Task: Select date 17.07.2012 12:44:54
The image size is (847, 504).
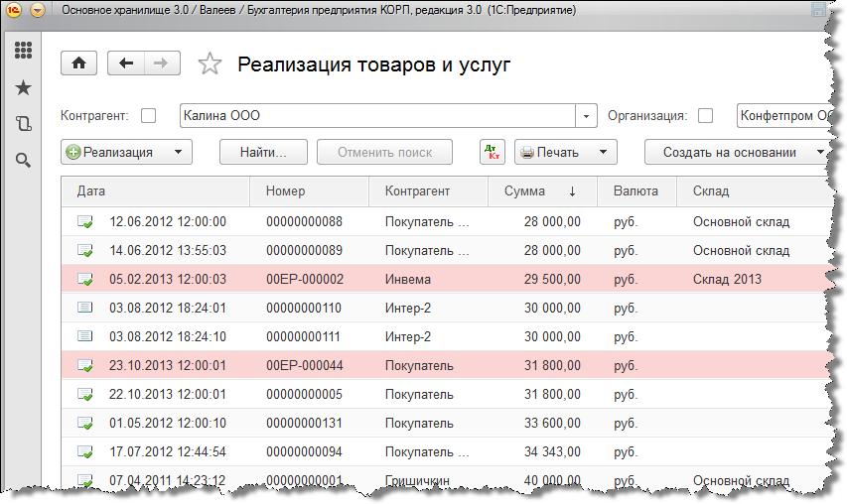Action: click(x=168, y=451)
